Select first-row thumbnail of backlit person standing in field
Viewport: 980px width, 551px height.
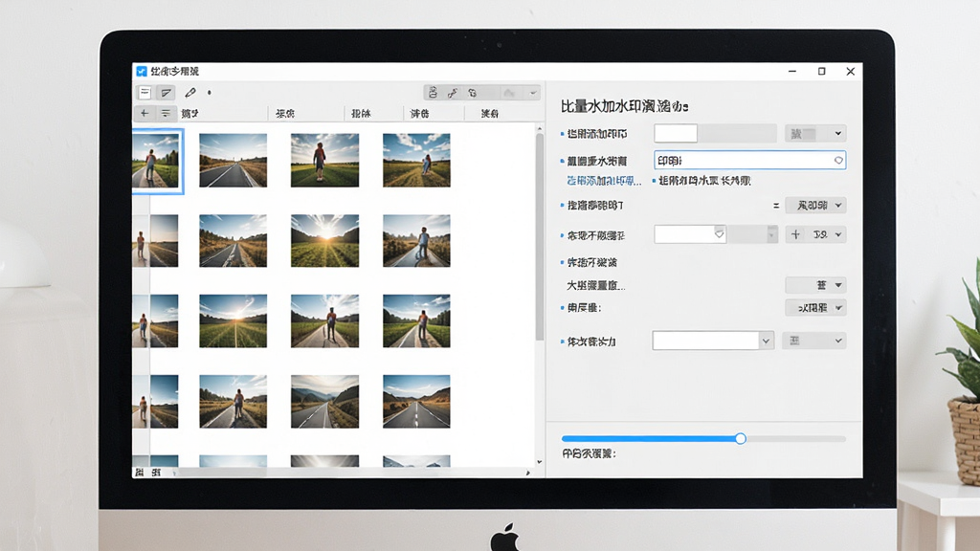pyautogui.click(x=325, y=160)
